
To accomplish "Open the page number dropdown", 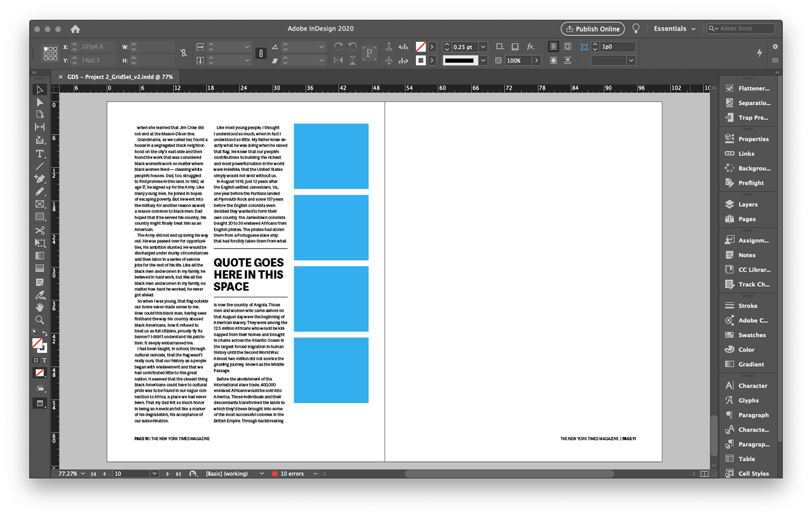I will coord(154,474).
